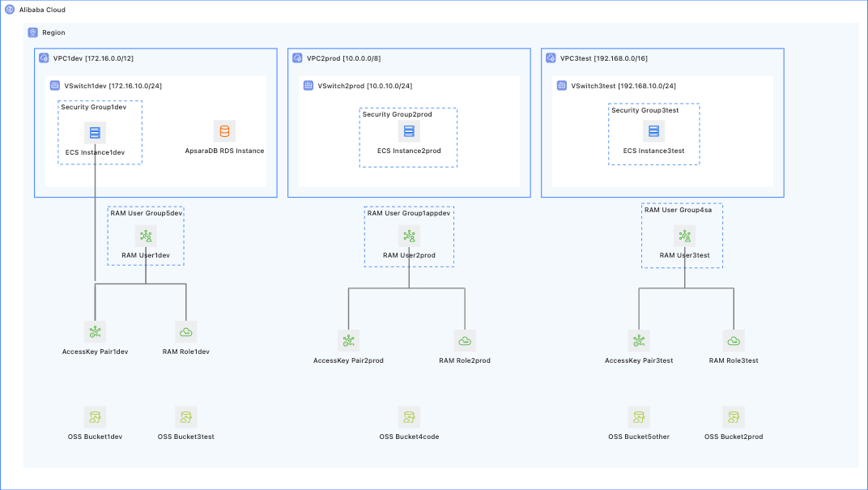The image size is (868, 490).
Task: Select the ECS Instance1dev server icon
Action: tap(96, 133)
